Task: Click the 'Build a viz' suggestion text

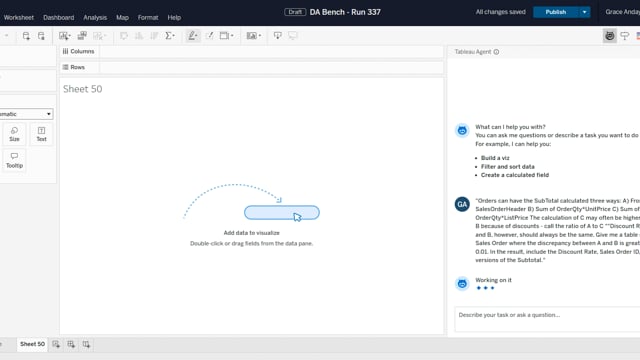Action: coord(495,158)
